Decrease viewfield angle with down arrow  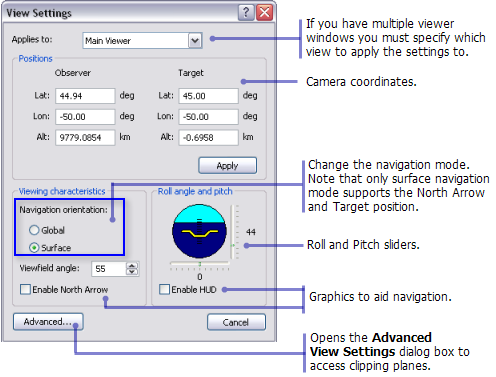[132, 272]
